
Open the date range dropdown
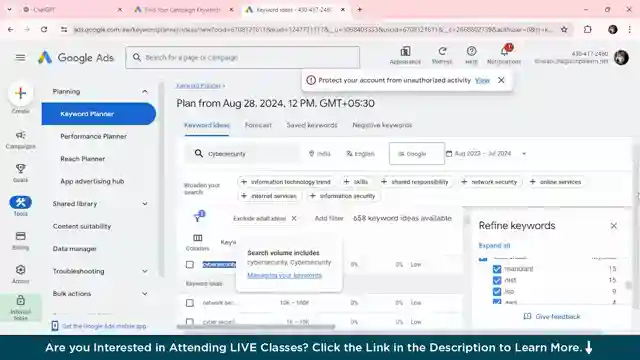pos(486,154)
